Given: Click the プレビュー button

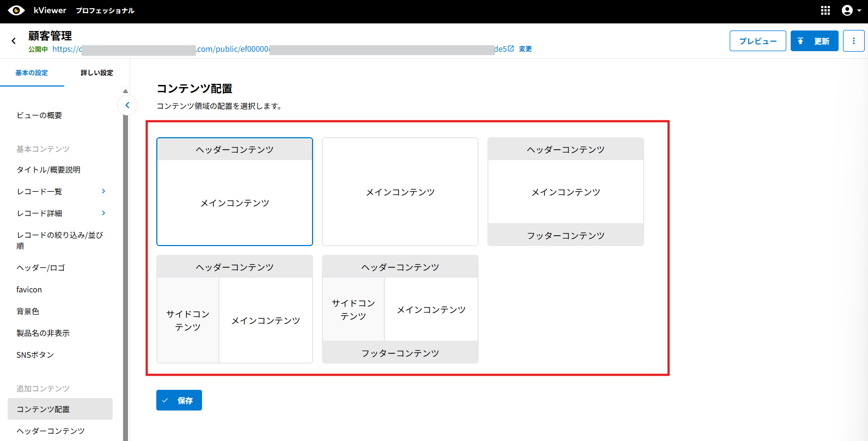Looking at the screenshot, I should pyautogui.click(x=757, y=41).
